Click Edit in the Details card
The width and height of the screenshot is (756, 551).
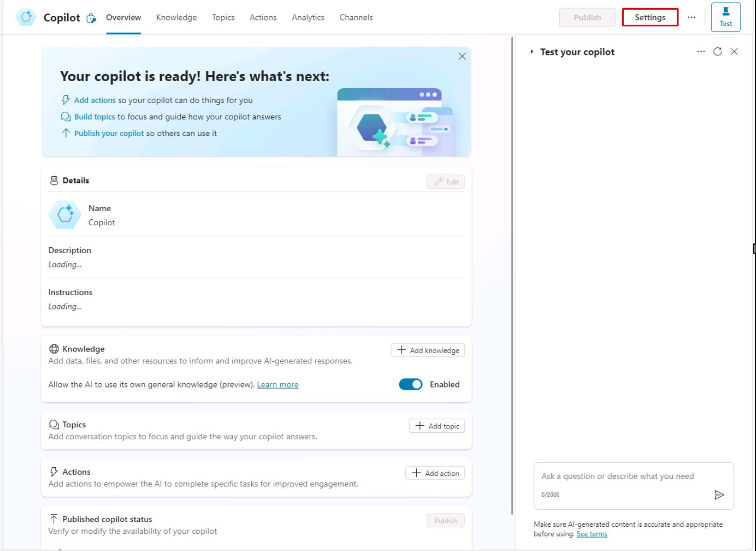point(446,182)
